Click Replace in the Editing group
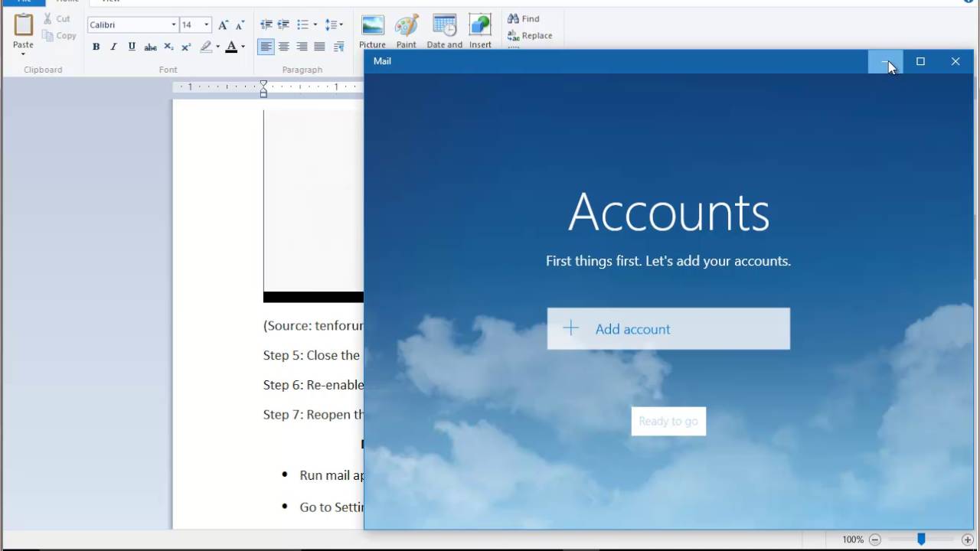This screenshot has width=980, height=551. [530, 35]
